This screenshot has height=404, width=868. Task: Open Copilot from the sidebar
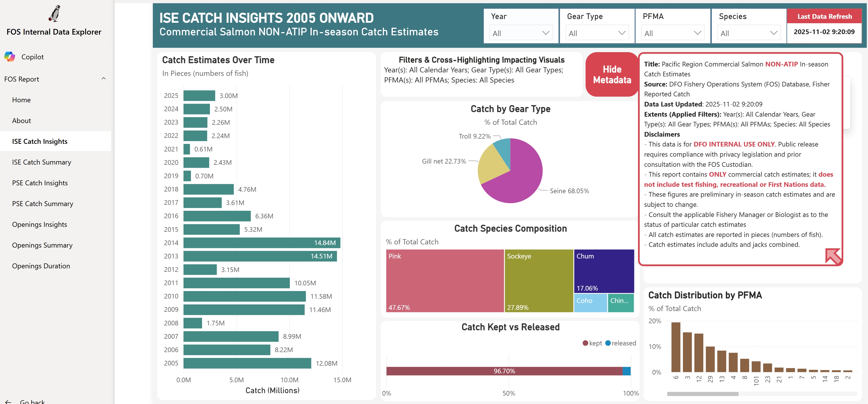pos(32,57)
